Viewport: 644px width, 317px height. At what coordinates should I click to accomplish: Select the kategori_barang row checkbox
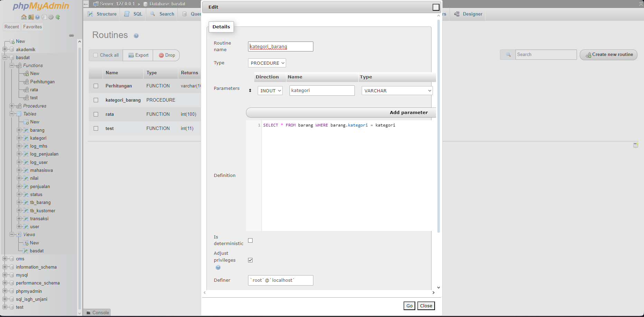96,100
